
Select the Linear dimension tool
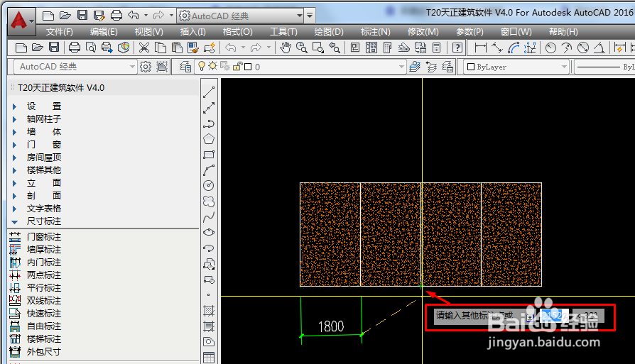click(x=480, y=48)
